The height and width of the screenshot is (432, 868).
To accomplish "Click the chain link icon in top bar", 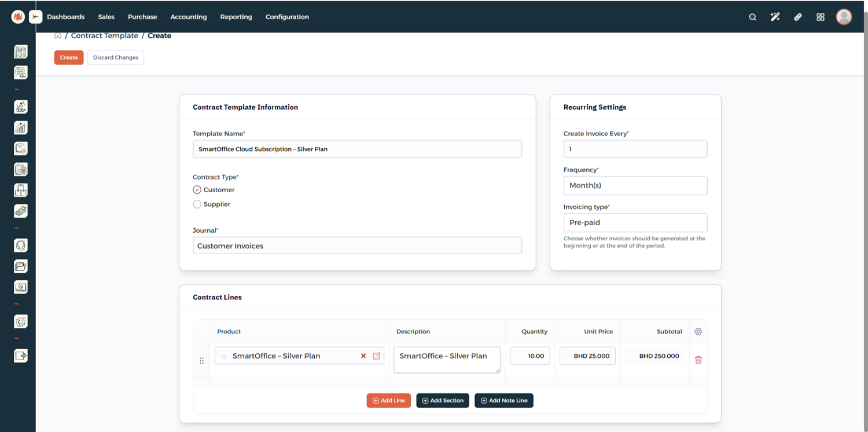I will click(x=797, y=17).
